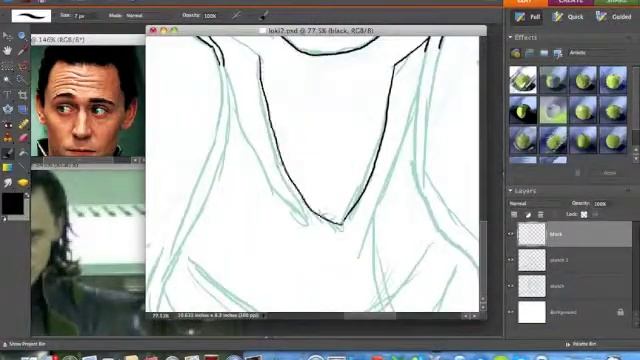Create a new layer
This screenshot has width=640, height=360.
tap(514, 215)
